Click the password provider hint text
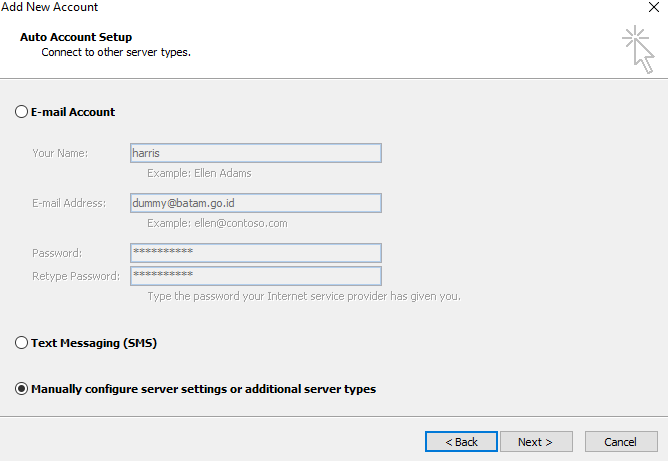The image size is (668, 461). (x=303, y=296)
